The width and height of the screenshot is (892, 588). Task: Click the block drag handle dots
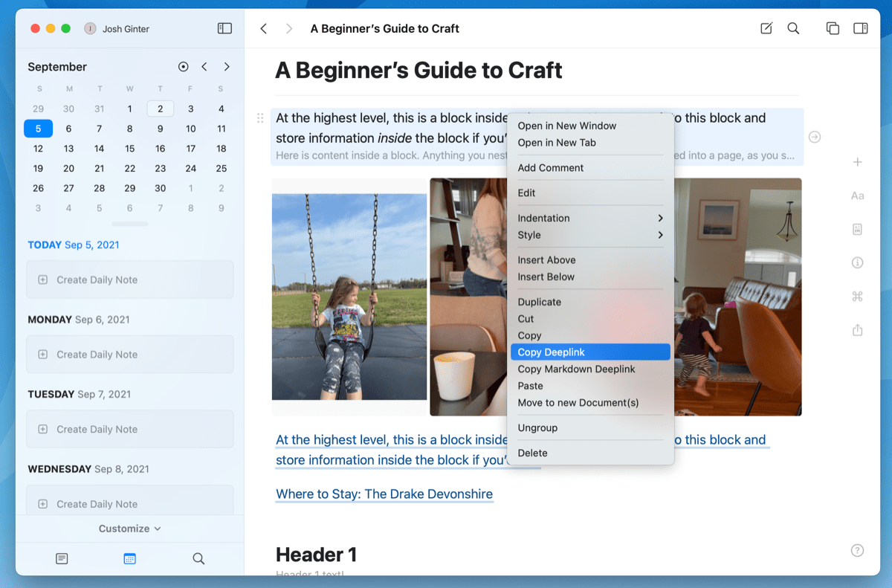click(260, 117)
